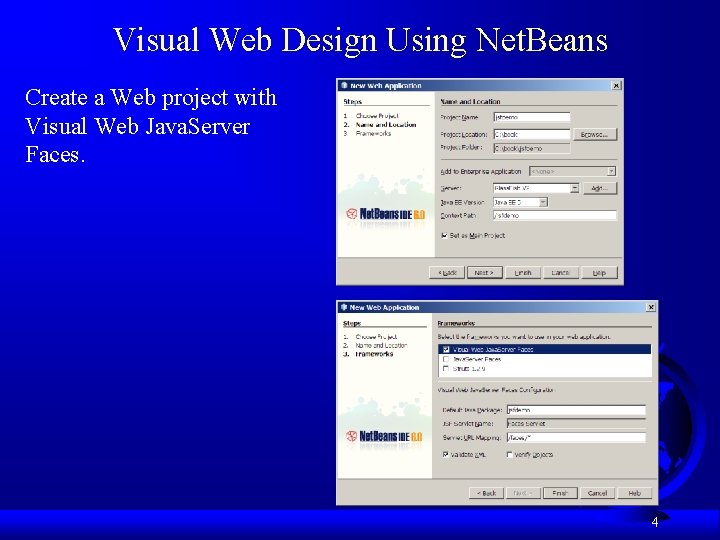Click NetBeans IDE 6.0 logo in top dialog
720x540 pixels.
[x=386, y=214]
